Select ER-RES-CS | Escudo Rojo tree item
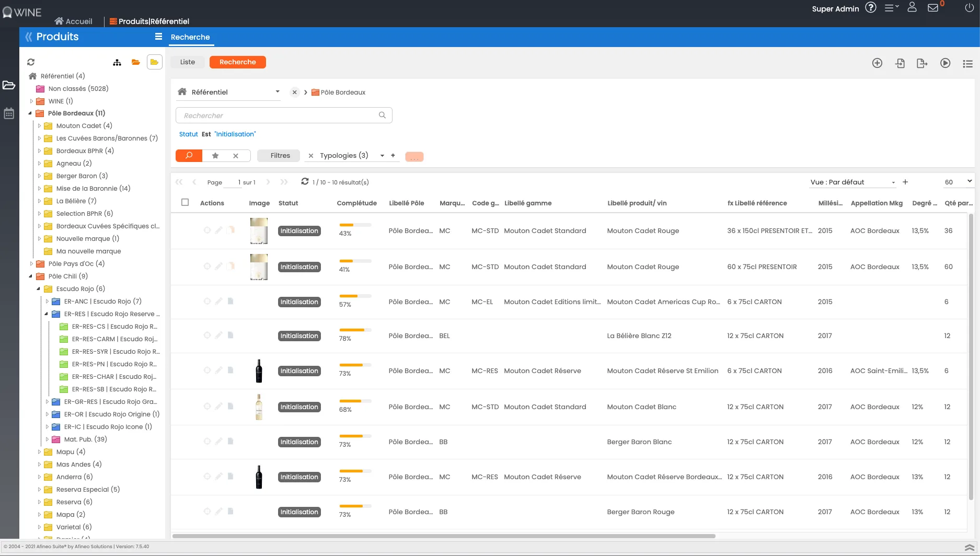 [x=114, y=327]
